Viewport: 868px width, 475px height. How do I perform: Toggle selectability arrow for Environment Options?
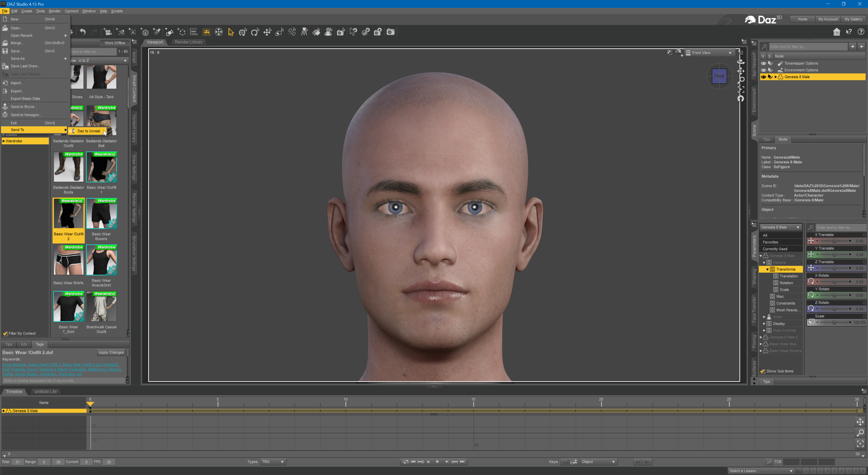[770, 70]
